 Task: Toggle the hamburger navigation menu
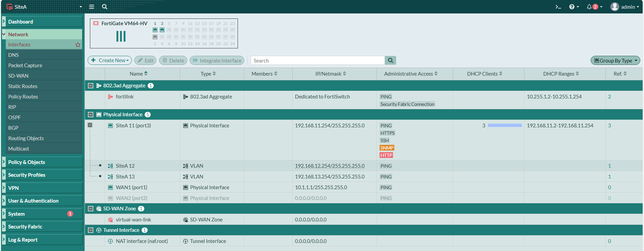pos(91,7)
